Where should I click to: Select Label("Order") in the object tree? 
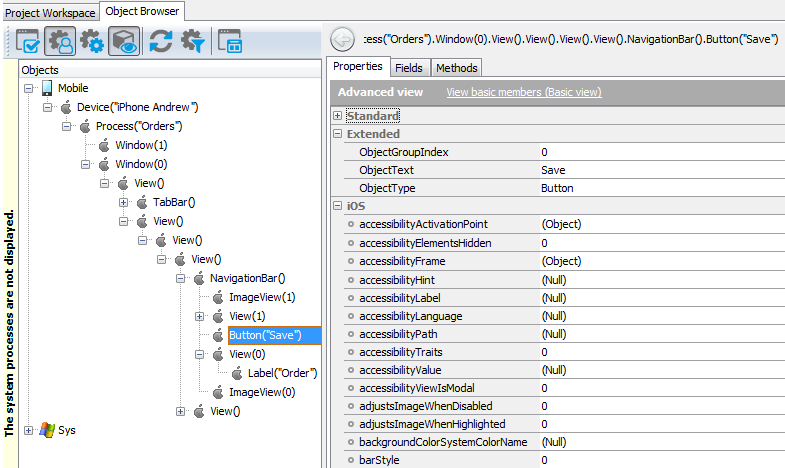[x=283, y=373]
